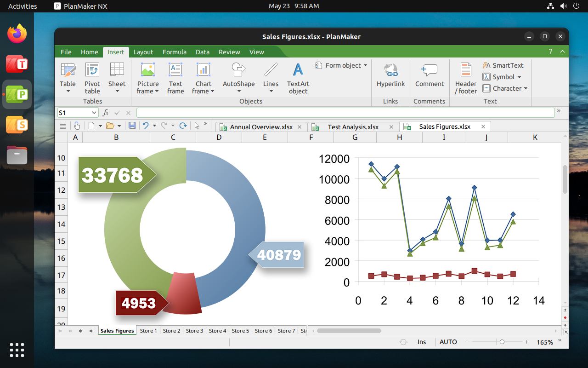Switch to the Formula ribbon tab
588x368 pixels.
click(175, 52)
